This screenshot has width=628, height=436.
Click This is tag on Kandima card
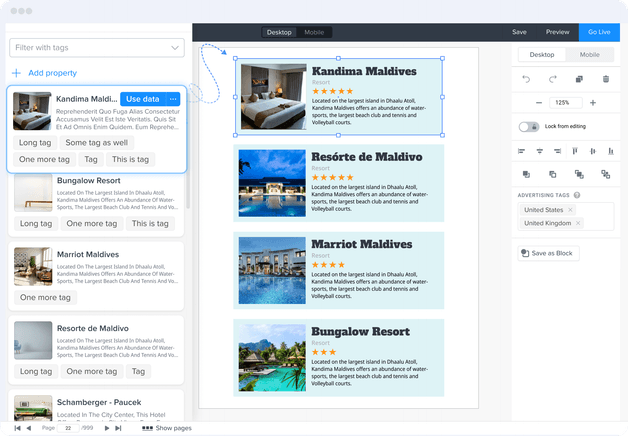(x=130, y=159)
